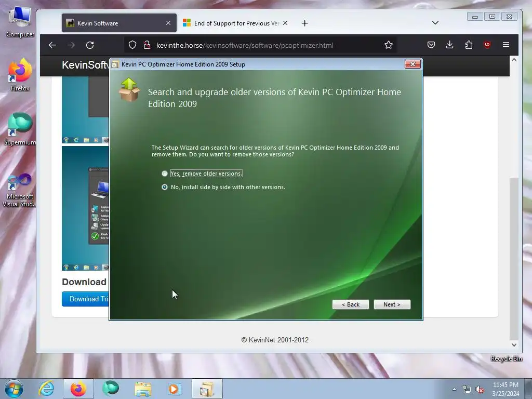Open uBlock Origin extension icon

487,45
